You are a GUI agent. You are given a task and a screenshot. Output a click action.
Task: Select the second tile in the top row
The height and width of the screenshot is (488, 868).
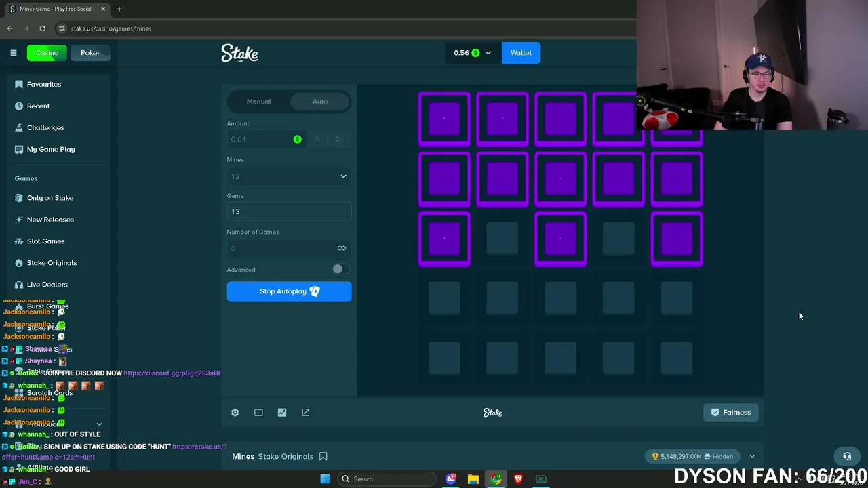tap(502, 119)
